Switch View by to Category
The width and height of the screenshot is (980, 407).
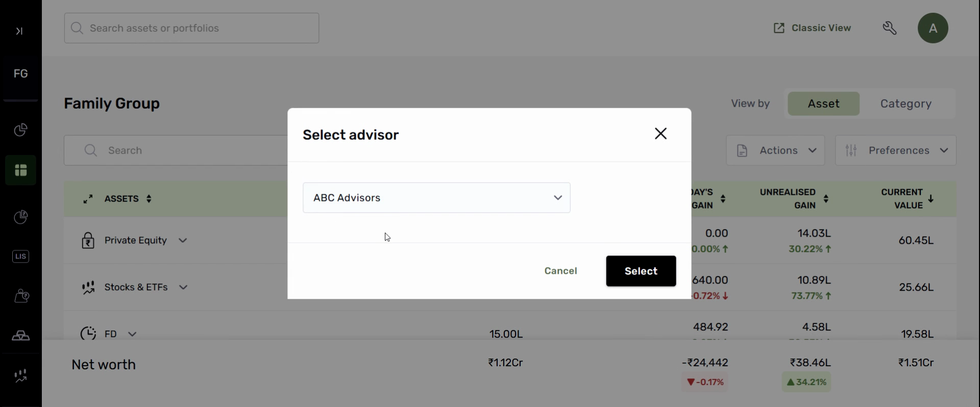coord(905,104)
